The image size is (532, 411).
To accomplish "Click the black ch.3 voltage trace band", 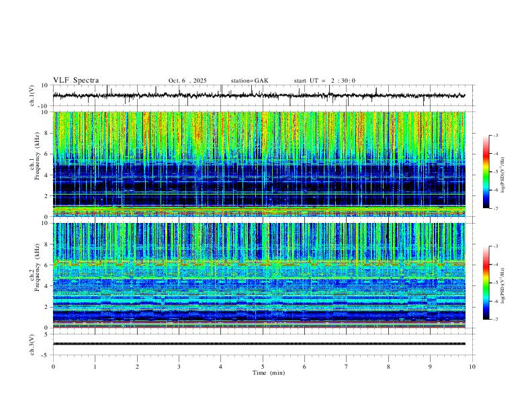I will tap(259, 344).
